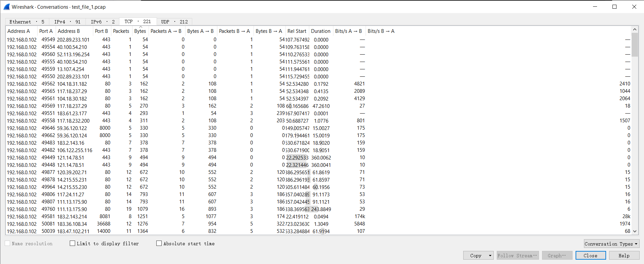Enable the Name resolution checkbox

click(7, 244)
